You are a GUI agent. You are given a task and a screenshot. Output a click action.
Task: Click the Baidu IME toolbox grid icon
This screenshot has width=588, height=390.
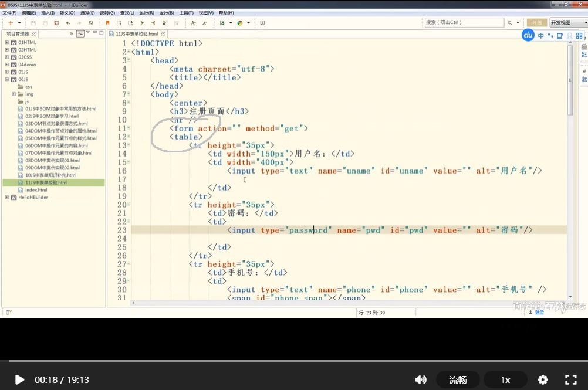tap(579, 36)
